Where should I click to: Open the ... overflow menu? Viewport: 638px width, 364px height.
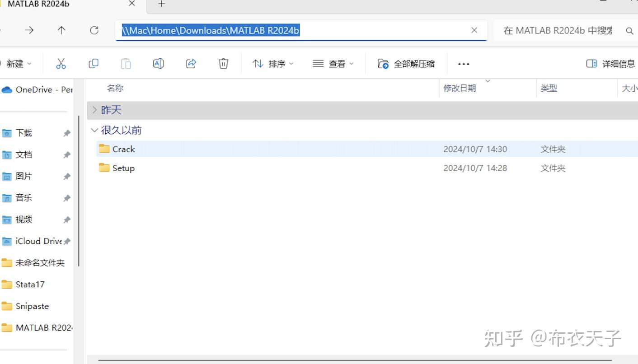point(464,63)
